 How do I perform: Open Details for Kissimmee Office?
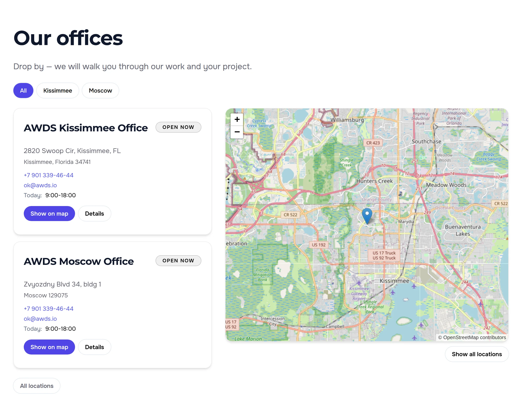click(94, 214)
